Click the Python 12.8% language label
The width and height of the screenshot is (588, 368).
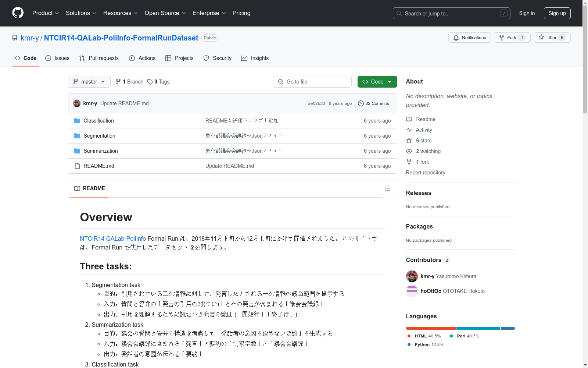pyautogui.click(x=426, y=344)
